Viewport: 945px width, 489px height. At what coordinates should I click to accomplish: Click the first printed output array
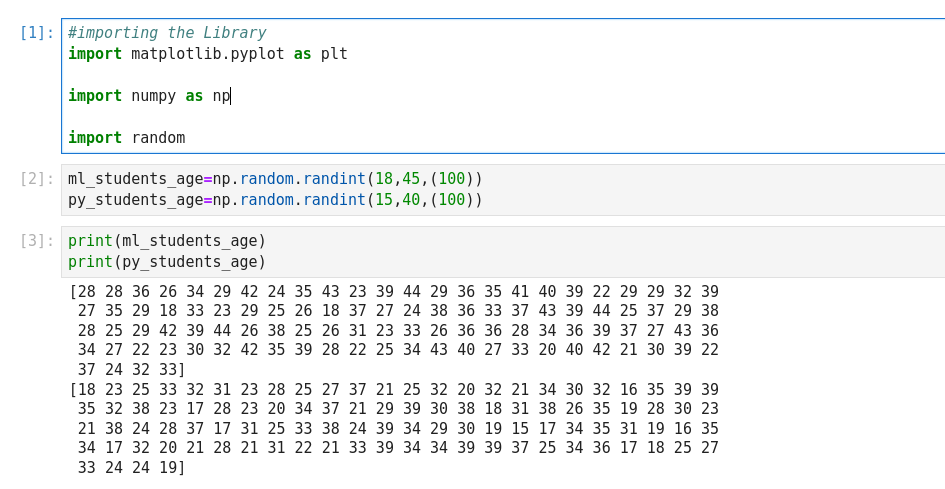(393, 330)
